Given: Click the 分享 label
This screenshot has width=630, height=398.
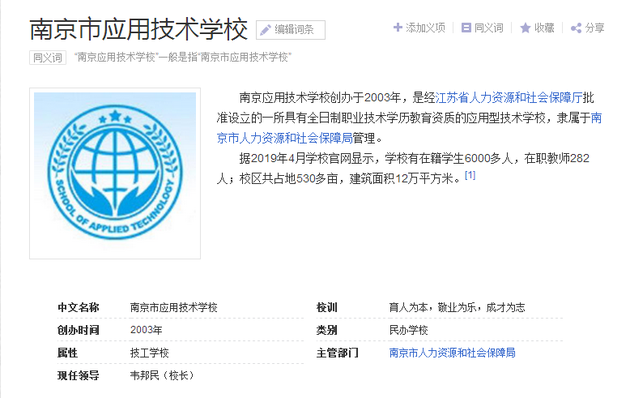Looking at the screenshot, I should (595, 28).
